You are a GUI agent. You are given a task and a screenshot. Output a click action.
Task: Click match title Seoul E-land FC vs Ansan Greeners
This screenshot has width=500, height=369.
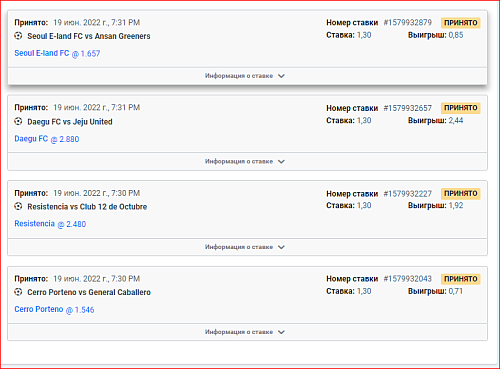tap(89, 36)
